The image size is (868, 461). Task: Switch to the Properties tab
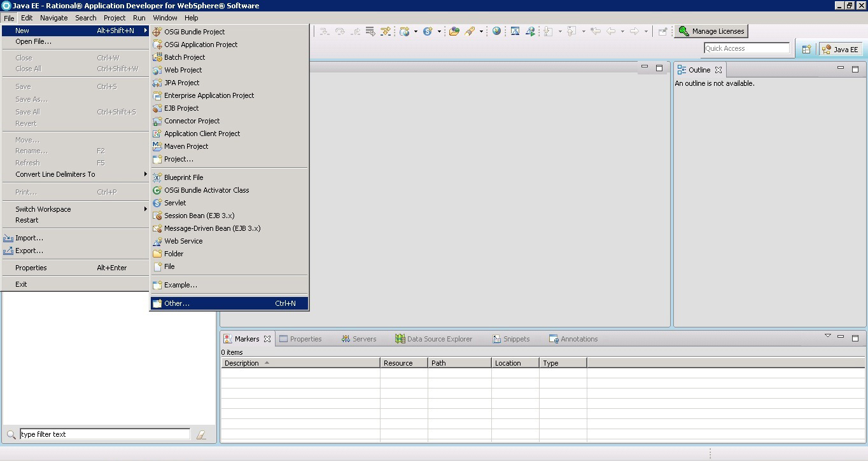tap(300, 339)
